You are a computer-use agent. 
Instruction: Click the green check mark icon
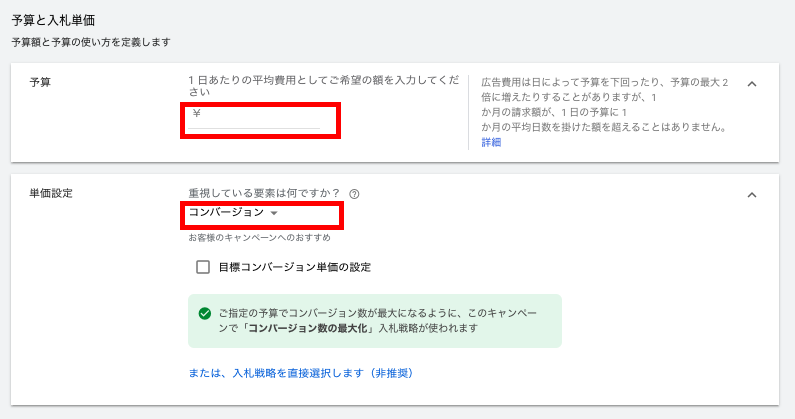click(x=205, y=314)
